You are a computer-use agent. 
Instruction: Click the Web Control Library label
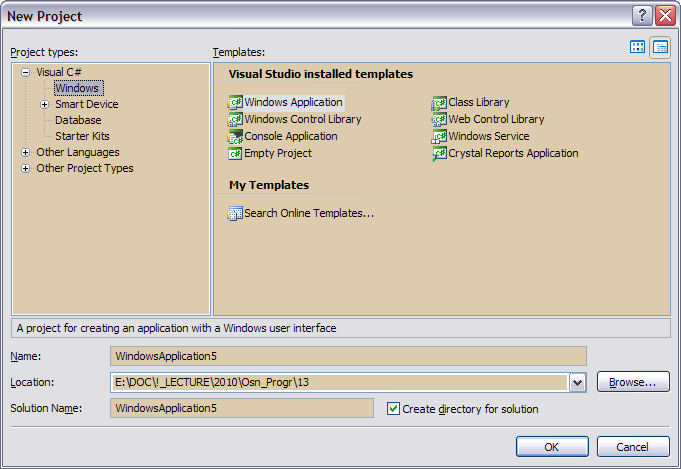click(496, 119)
